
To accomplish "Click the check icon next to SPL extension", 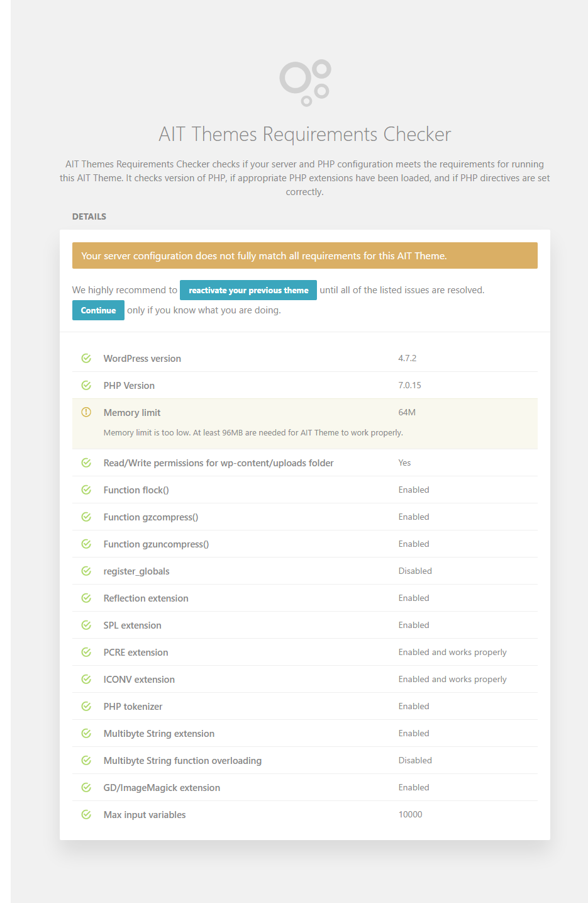I will (x=86, y=625).
